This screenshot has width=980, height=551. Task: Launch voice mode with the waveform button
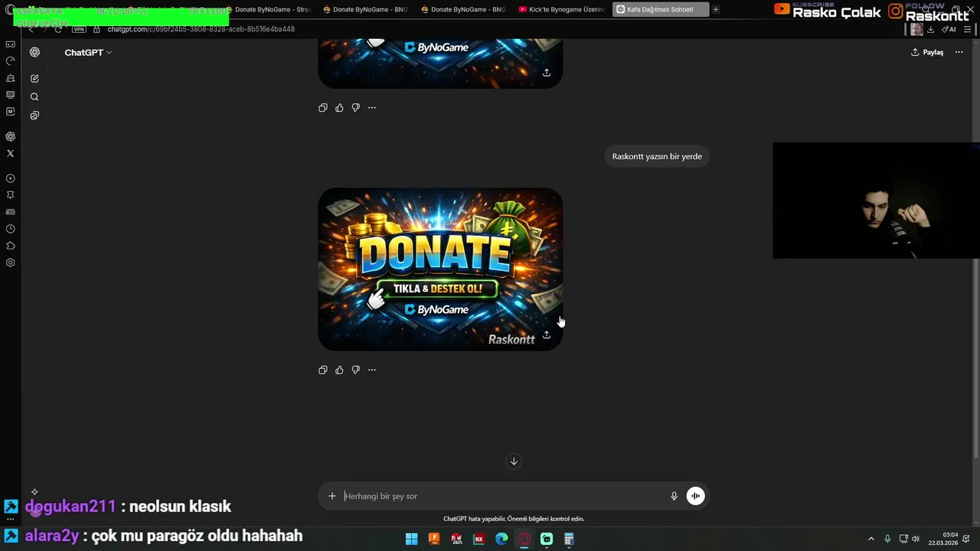[695, 496]
